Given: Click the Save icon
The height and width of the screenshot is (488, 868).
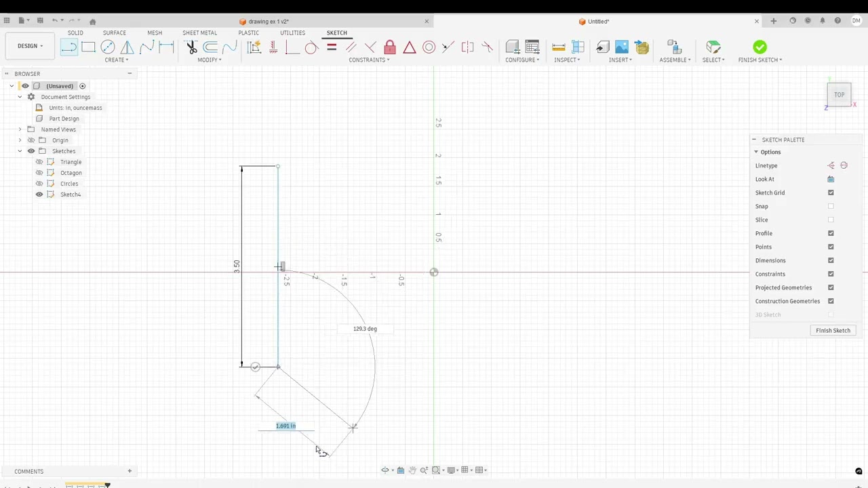Looking at the screenshot, I should click(x=40, y=21).
